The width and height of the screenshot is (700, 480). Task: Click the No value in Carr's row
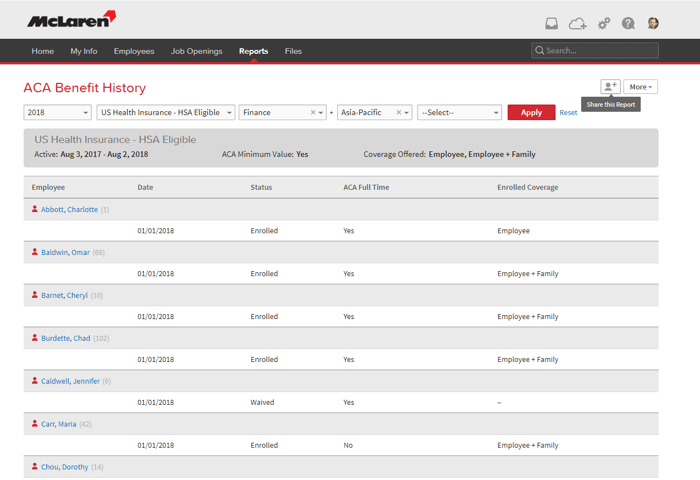tap(348, 445)
